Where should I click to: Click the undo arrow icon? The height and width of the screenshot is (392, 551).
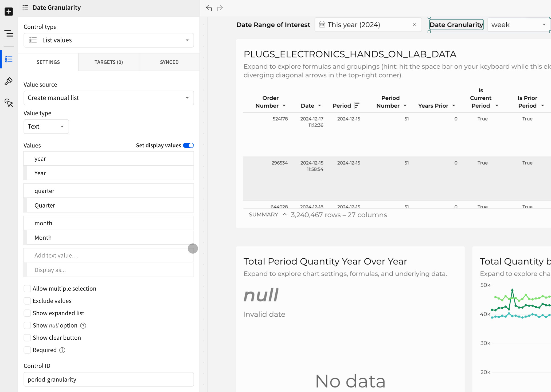pyautogui.click(x=209, y=8)
